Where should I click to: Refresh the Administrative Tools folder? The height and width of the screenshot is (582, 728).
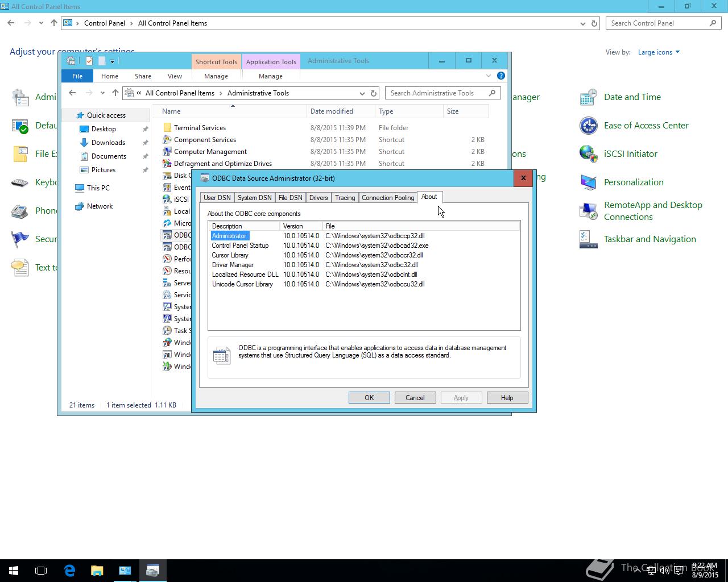tap(374, 93)
